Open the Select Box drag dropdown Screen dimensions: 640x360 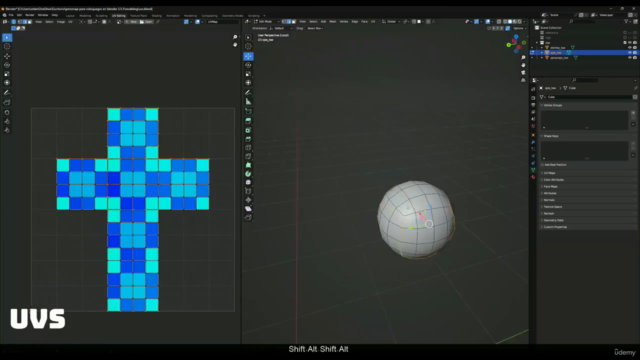pos(315,29)
